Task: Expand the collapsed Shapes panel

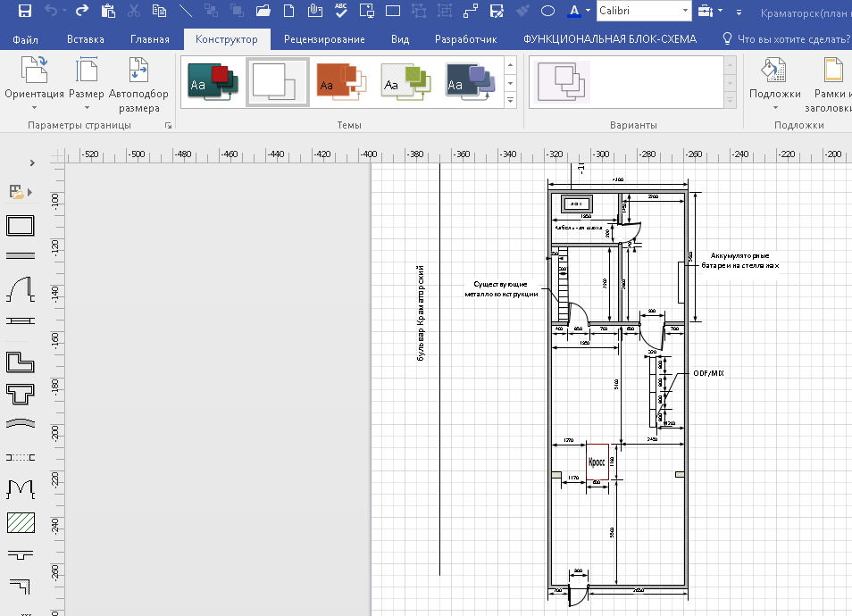Action: click(32, 163)
